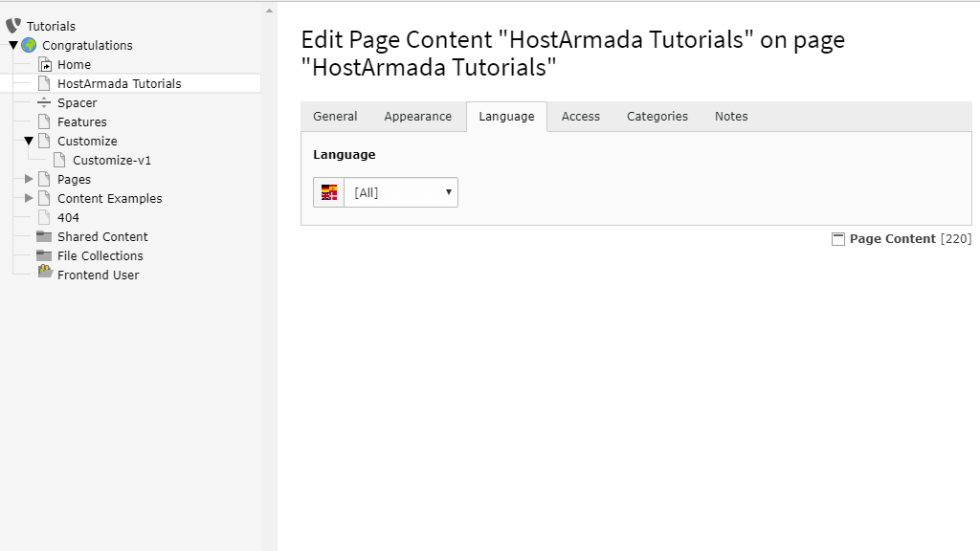The image size is (980, 551).
Task: Select Content Examples in tree
Action: pyautogui.click(x=109, y=199)
